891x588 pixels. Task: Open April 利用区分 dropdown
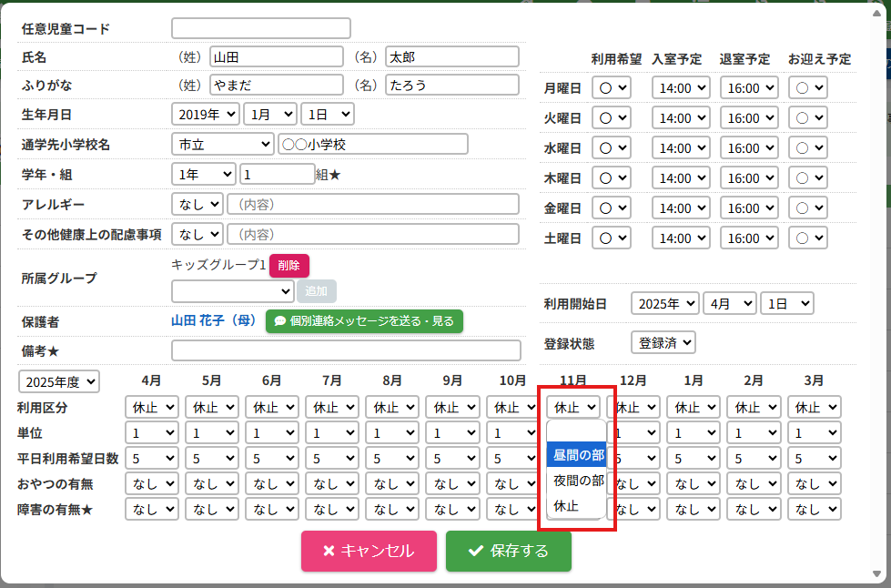pos(152,408)
